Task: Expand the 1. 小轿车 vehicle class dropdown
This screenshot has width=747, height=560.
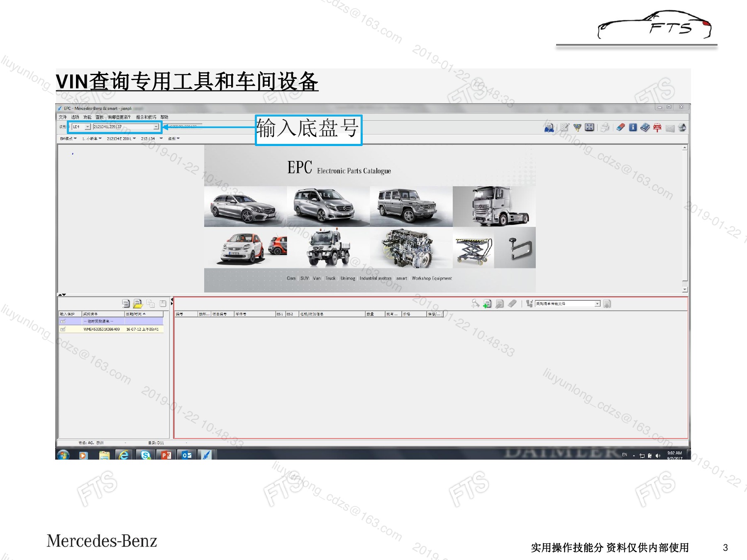Action: pyautogui.click(x=92, y=139)
